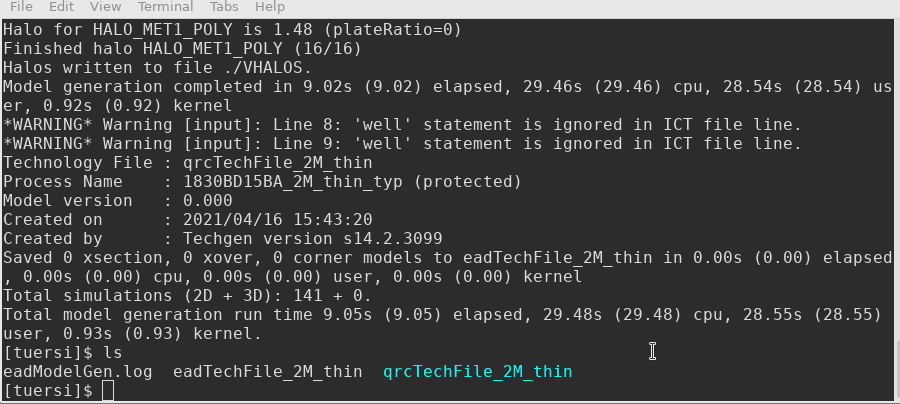Open the Tabs menu
This screenshot has width=900, height=404.
coord(222,7)
